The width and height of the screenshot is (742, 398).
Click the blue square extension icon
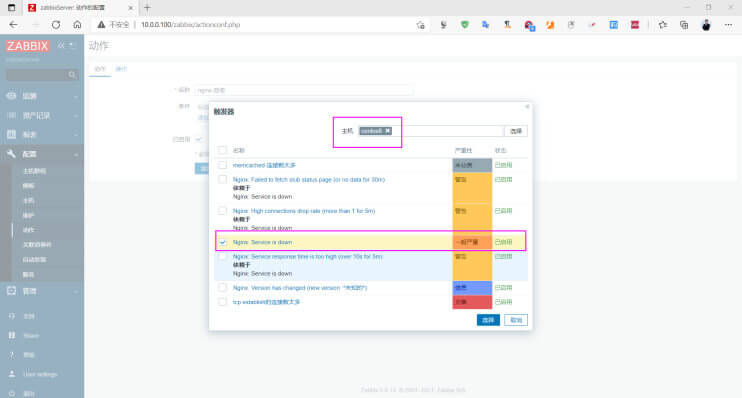pyautogui.click(x=614, y=25)
